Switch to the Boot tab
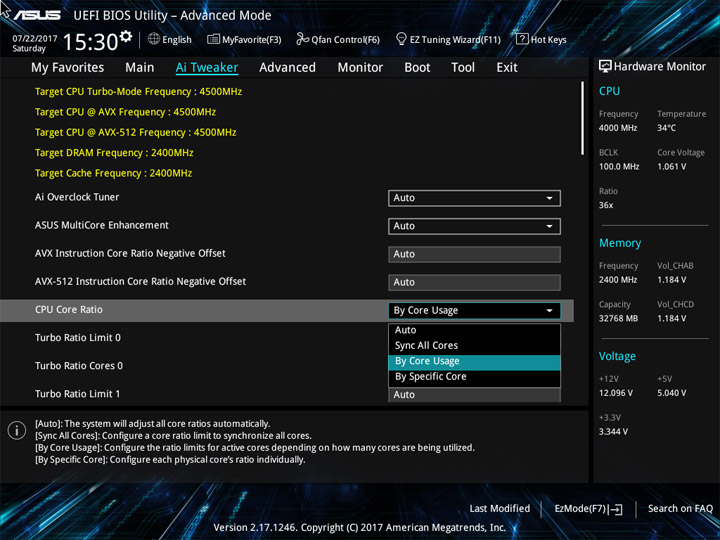 point(417,68)
